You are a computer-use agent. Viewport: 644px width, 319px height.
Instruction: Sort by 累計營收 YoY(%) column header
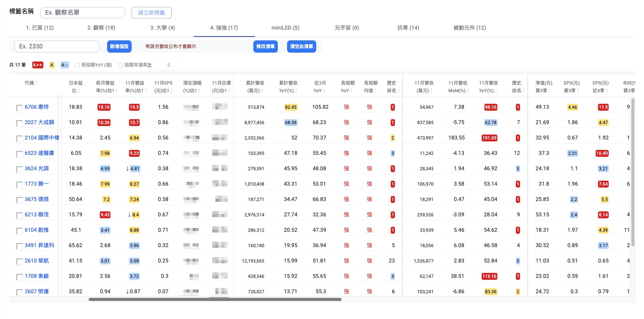click(x=288, y=87)
